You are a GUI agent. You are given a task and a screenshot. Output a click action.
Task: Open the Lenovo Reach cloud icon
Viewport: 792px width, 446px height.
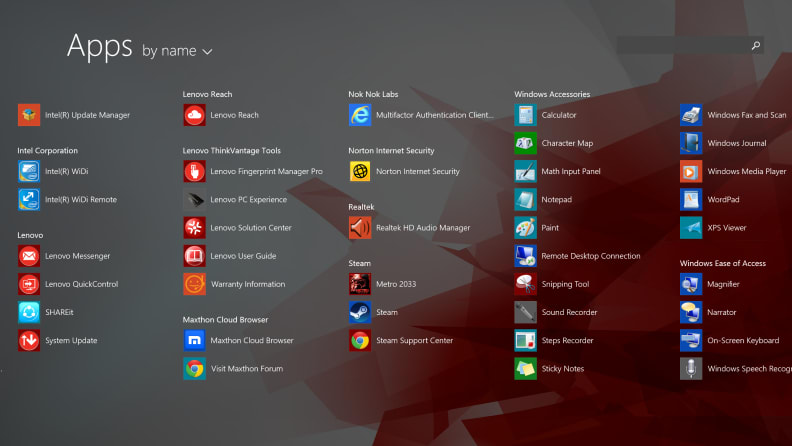pyautogui.click(x=194, y=115)
